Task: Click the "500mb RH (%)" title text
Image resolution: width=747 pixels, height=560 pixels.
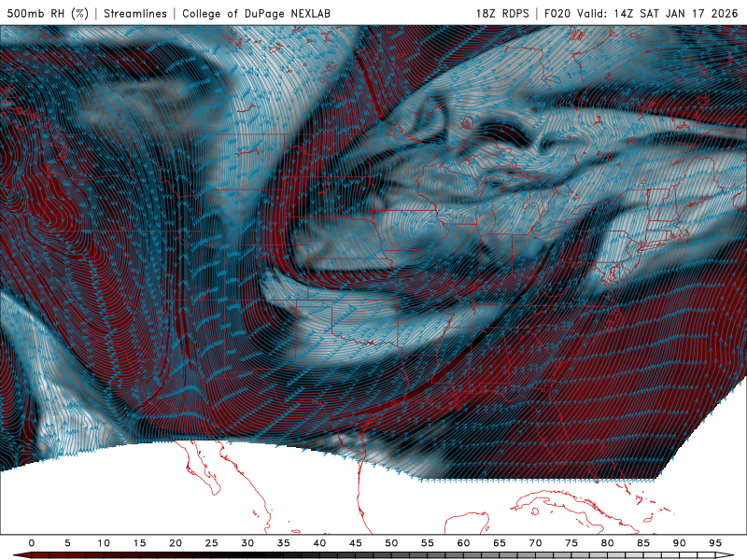Action: 48,13
